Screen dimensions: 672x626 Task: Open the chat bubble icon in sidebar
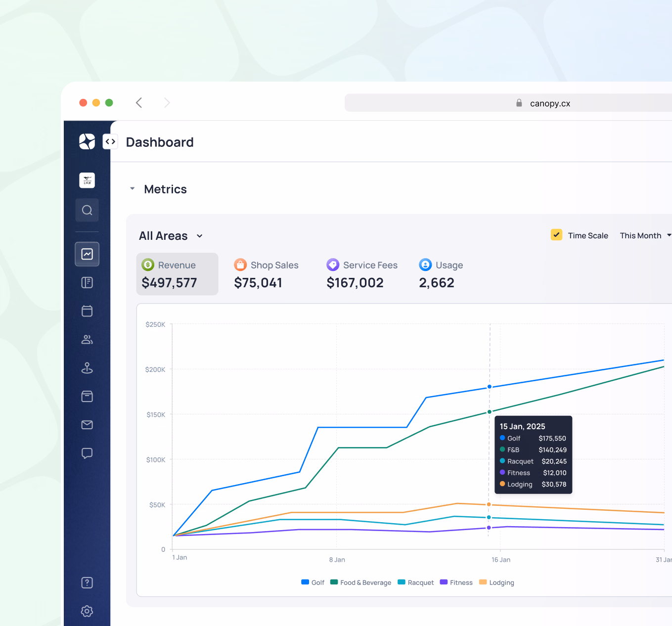pos(87,453)
